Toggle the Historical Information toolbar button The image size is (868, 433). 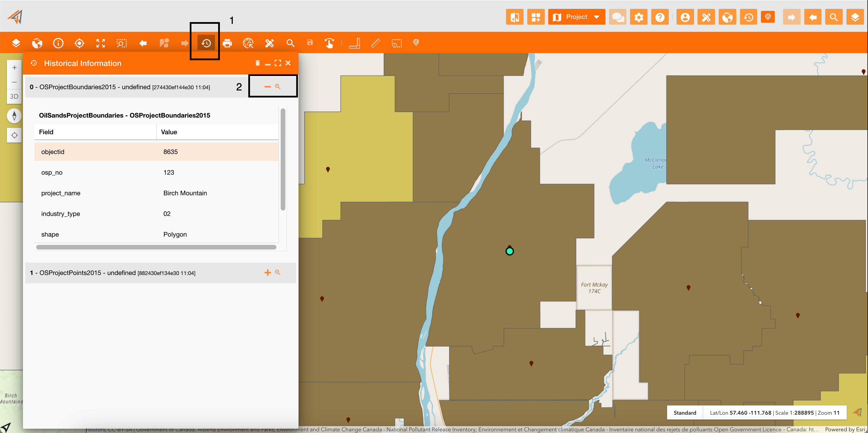[x=206, y=43]
